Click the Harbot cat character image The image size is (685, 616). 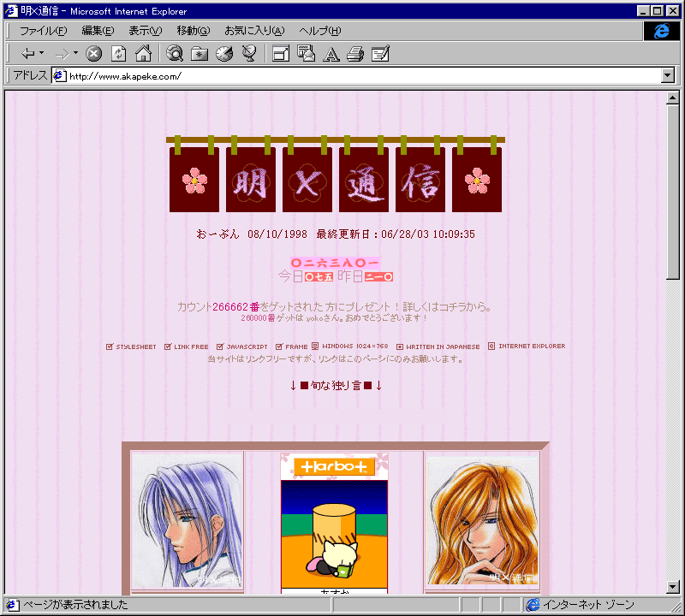pyautogui.click(x=335, y=535)
